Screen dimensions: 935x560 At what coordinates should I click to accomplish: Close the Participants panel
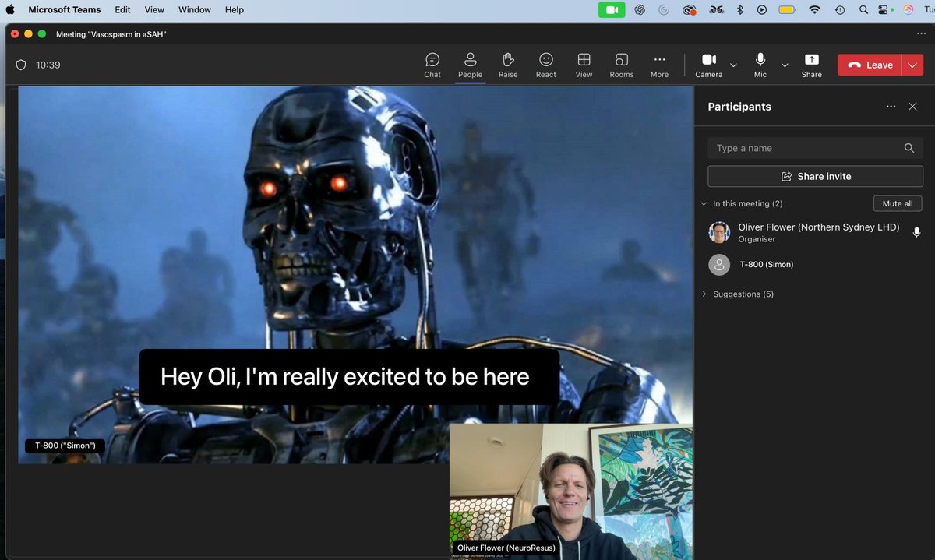click(912, 107)
